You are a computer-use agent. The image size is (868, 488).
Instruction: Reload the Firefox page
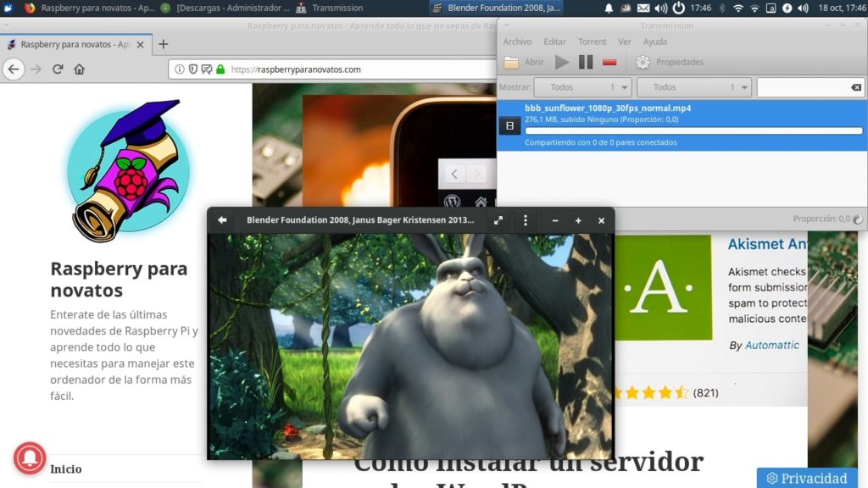click(58, 69)
